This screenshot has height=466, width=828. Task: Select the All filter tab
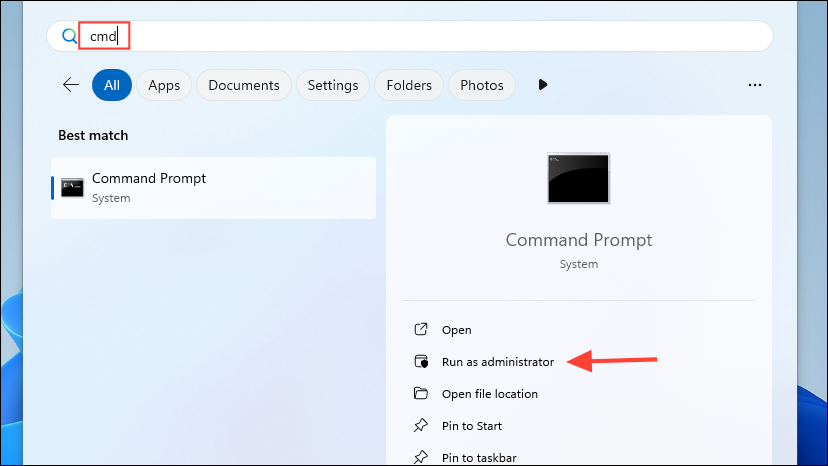pyautogui.click(x=112, y=85)
